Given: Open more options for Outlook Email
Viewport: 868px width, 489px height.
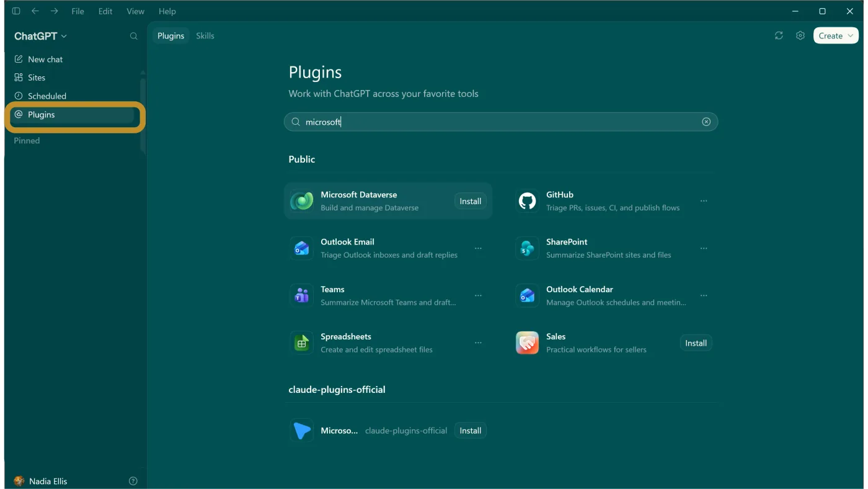Looking at the screenshot, I should pos(478,248).
